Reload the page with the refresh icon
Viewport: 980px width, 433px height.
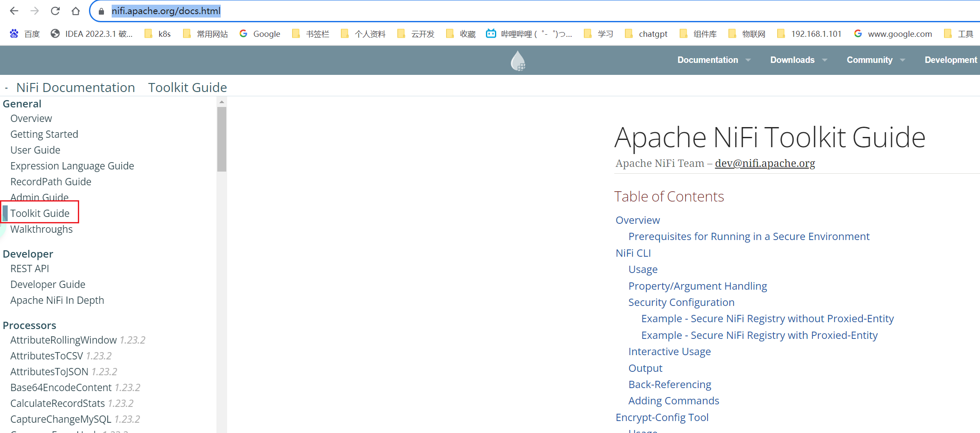55,11
